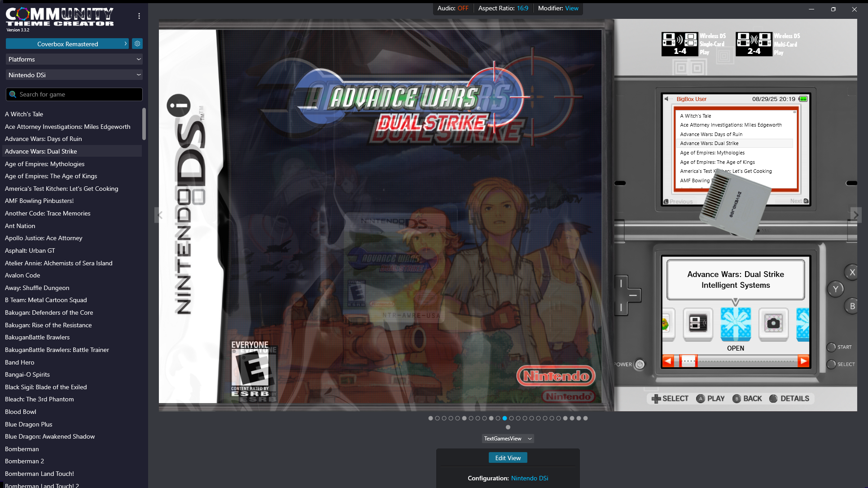This screenshot has height=488, width=868.
Task: Select Advance Wars: Dual Strike in sidebar
Action: tap(72, 151)
